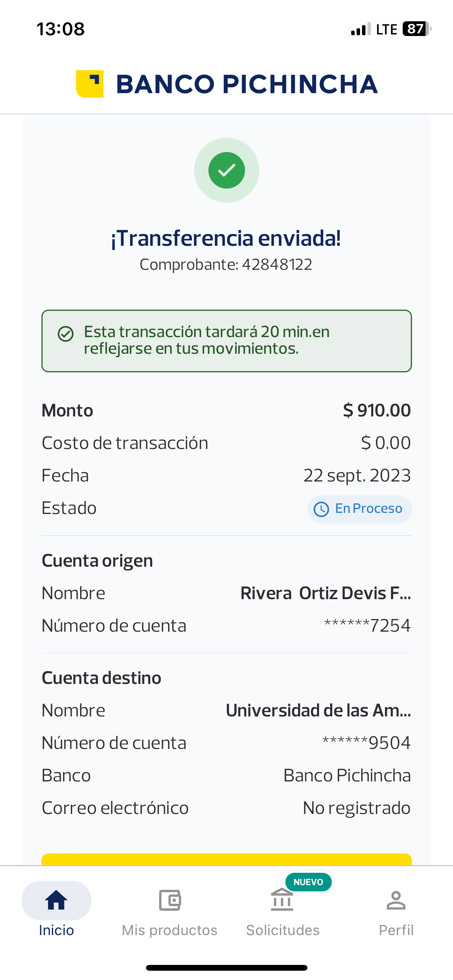Tap the destination account number ending 9504
Viewport: 453px width, 980px height.
(x=366, y=743)
